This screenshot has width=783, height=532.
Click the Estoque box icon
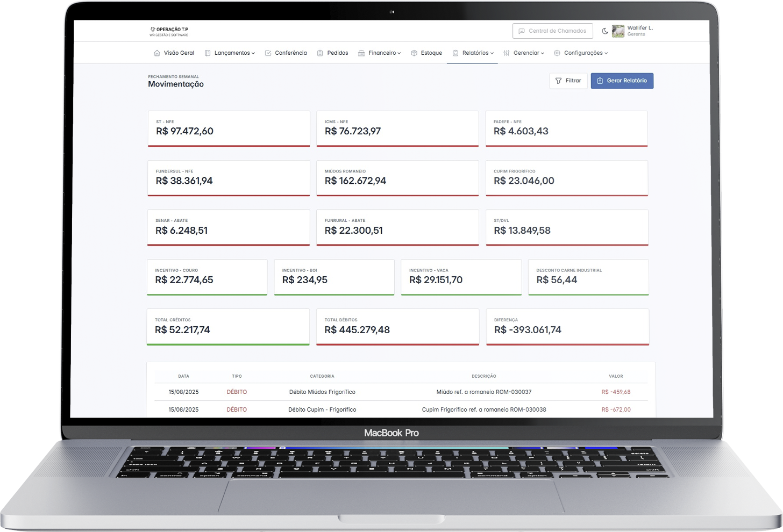pos(414,53)
